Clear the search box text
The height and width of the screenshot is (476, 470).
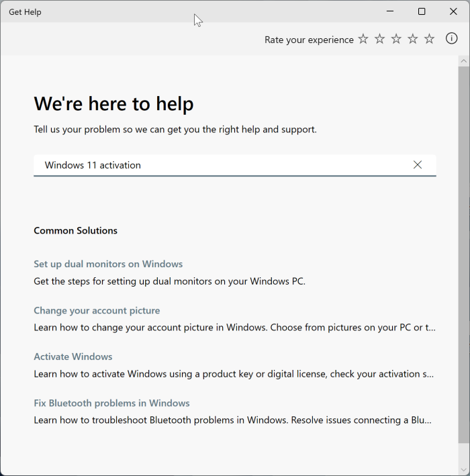418,165
